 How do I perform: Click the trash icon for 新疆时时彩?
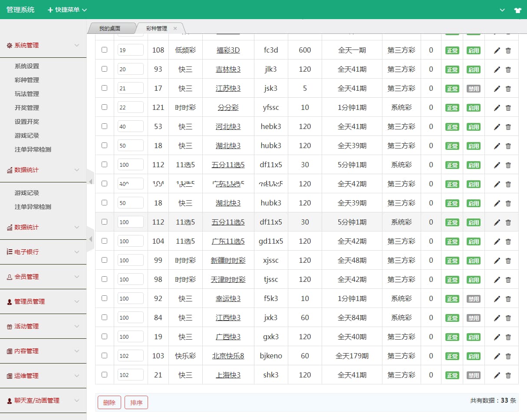pyautogui.click(x=508, y=261)
